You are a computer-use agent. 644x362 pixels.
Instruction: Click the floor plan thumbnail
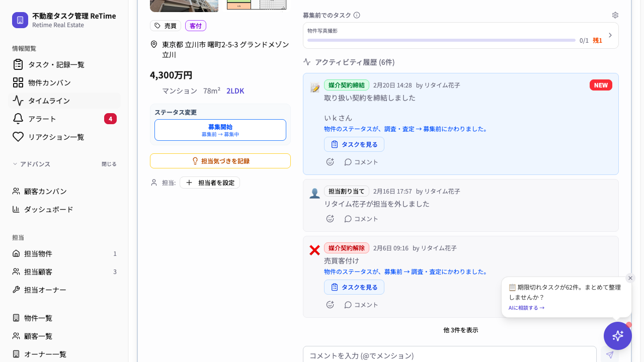[257, 5]
